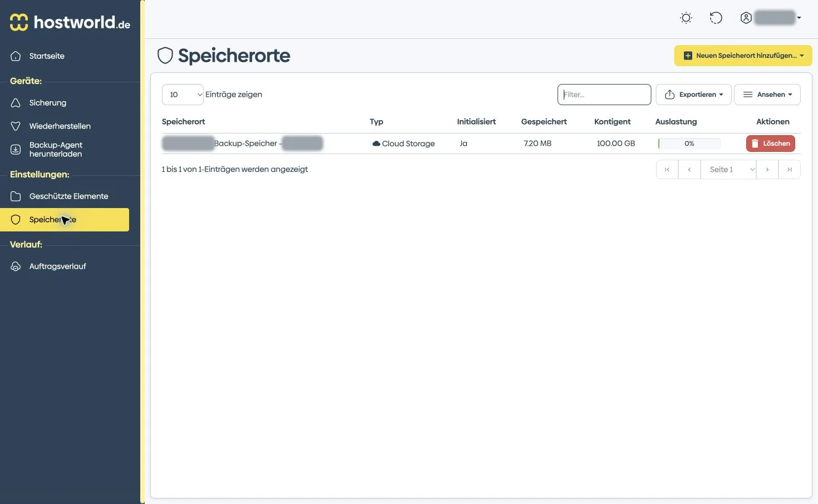Viewport: 818px width, 504px height.
Task: Open the Seite 1 page dropdown
Action: point(728,170)
